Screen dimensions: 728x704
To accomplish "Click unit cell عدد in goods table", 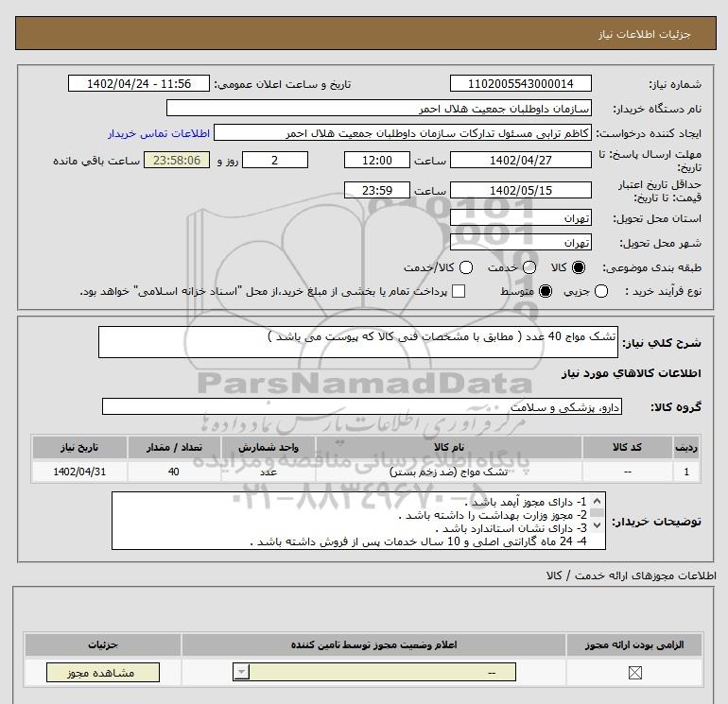I will [269, 472].
